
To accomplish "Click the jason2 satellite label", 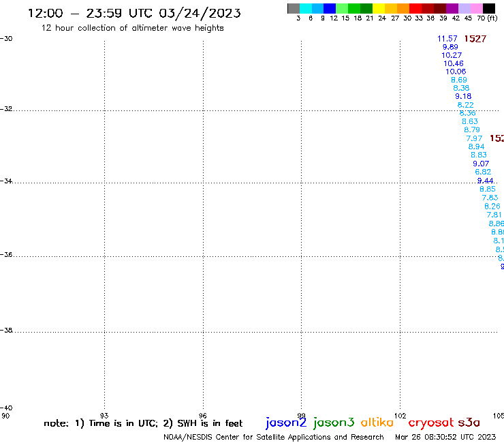I will [x=286, y=423].
